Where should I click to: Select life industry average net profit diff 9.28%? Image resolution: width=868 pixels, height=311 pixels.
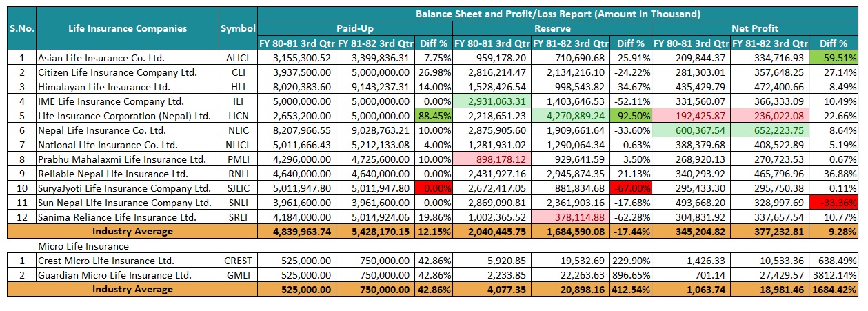click(x=834, y=231)
